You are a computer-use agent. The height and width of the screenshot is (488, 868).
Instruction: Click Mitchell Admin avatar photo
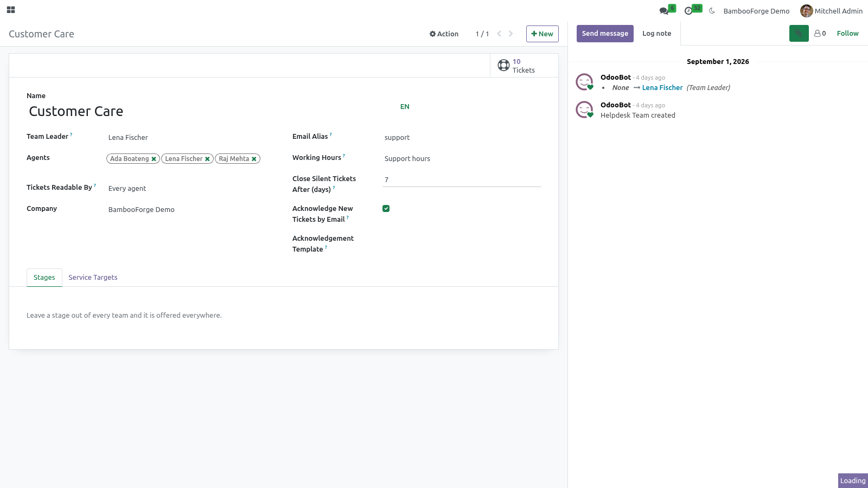click(806, 11)
